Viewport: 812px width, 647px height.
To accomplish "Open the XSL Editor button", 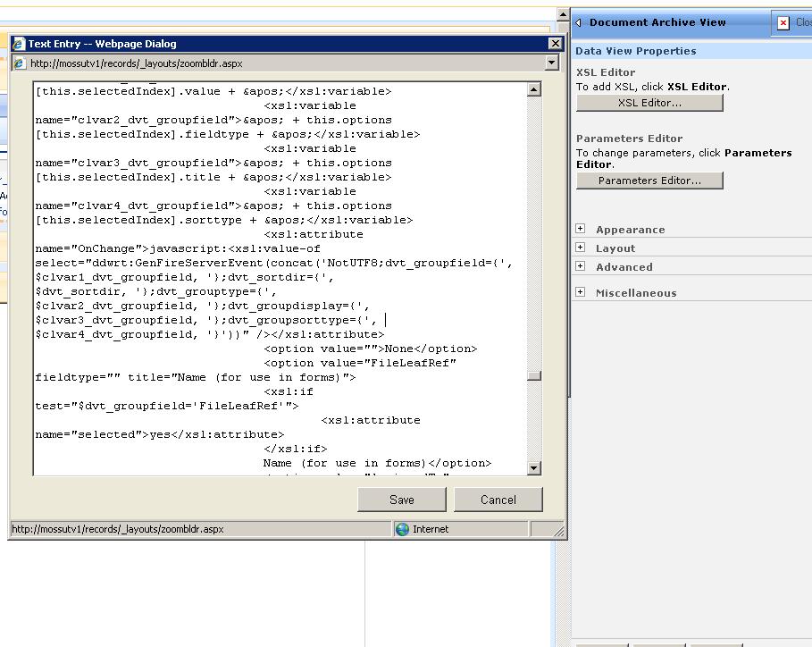I will (649, 103).
